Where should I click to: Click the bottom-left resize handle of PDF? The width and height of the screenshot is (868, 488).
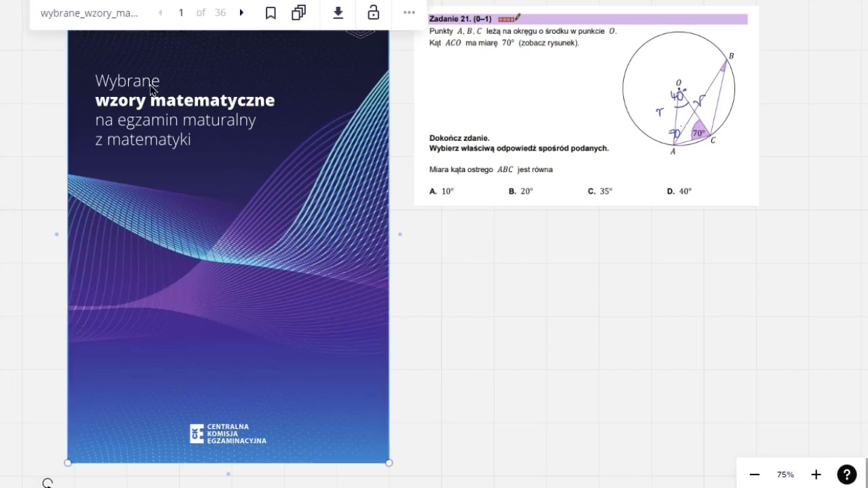[68, 463]
